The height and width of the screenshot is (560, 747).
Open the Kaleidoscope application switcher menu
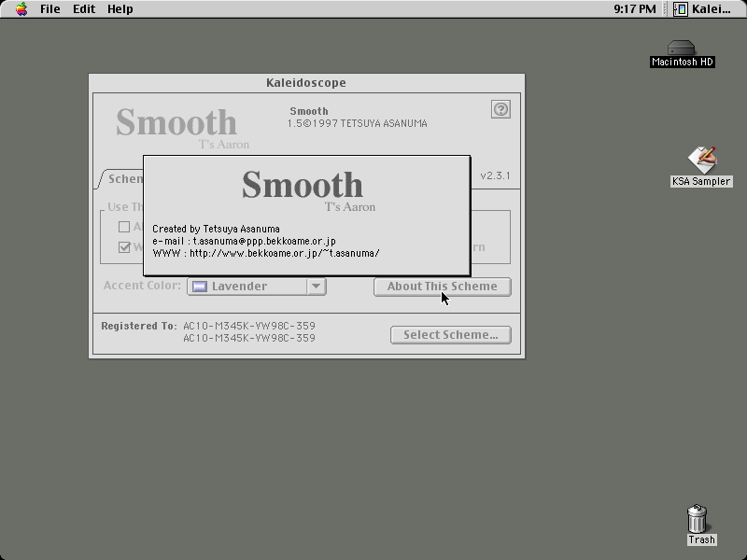[703, 9]
